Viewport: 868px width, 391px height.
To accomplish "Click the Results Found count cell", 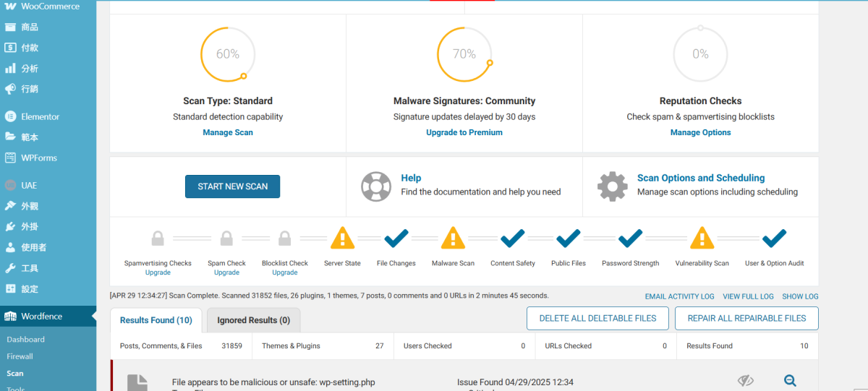I will [747, 346].
